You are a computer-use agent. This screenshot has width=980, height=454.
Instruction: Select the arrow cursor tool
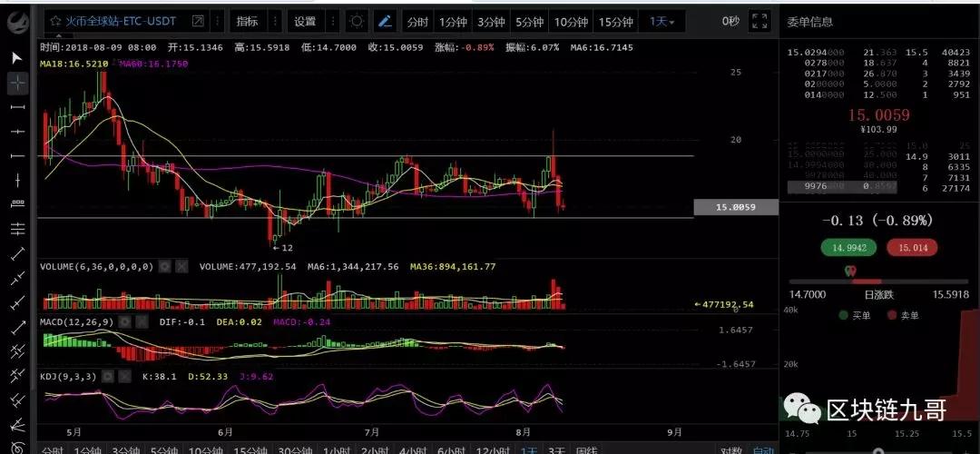pos(17,58)
